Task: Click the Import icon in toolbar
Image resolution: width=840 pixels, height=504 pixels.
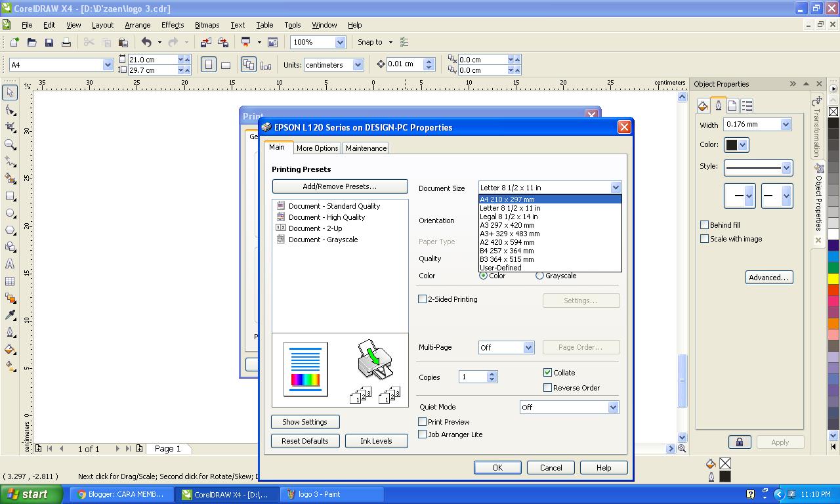Action: click(205, 42)
